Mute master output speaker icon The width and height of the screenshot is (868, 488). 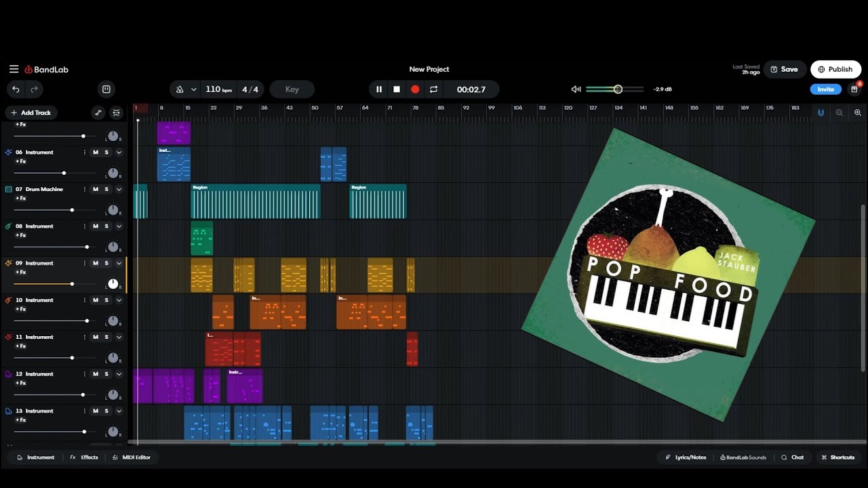tap(576, 89)
